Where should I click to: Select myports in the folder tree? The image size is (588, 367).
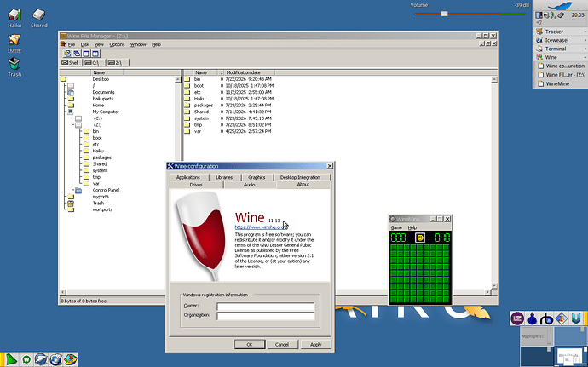tap(101, 197)
